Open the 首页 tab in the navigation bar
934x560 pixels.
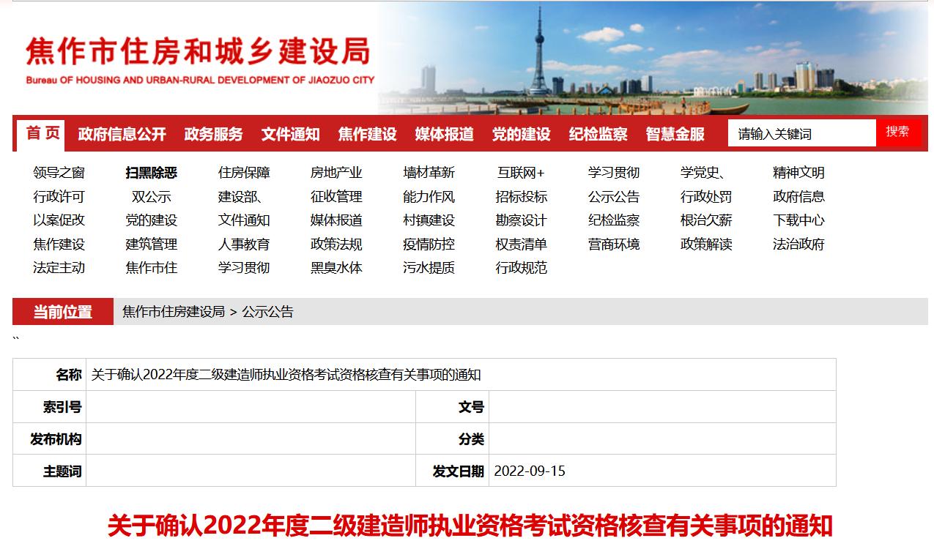coord(43,134)
